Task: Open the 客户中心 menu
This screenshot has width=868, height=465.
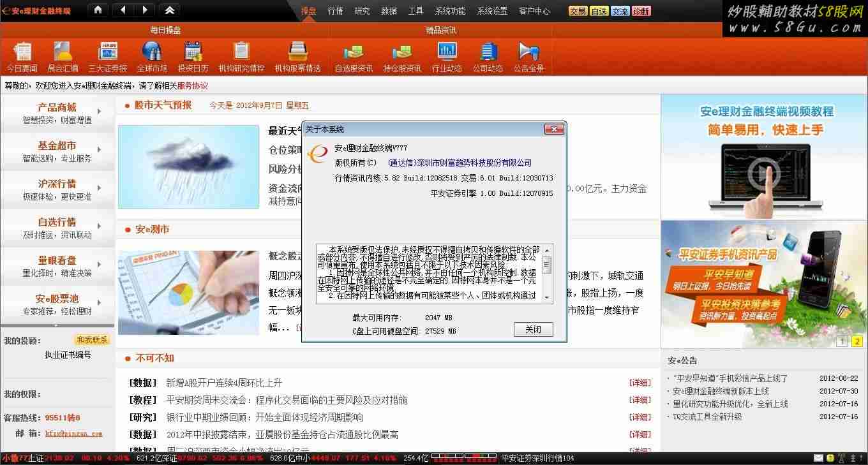Action: pos(534,11)
